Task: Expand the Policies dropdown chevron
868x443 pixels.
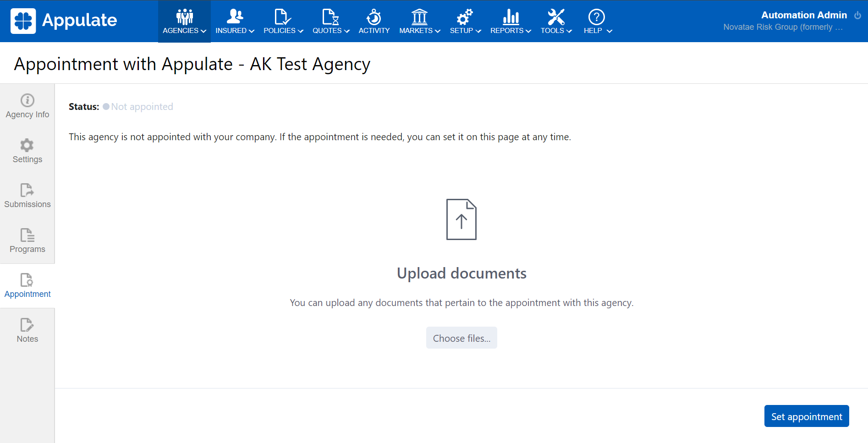Action: pyautogui.click(x=301, y=31)
